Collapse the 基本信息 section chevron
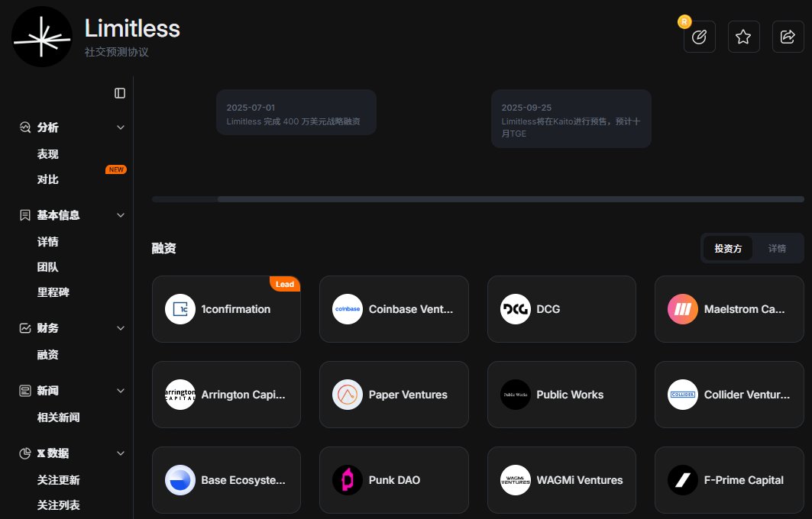 point(121,215)
